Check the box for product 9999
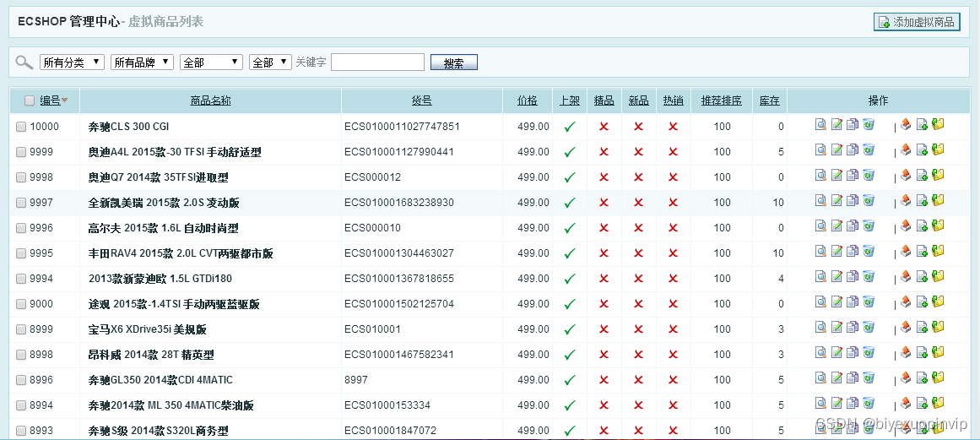 pyautogui.click(x=21, y=152)
